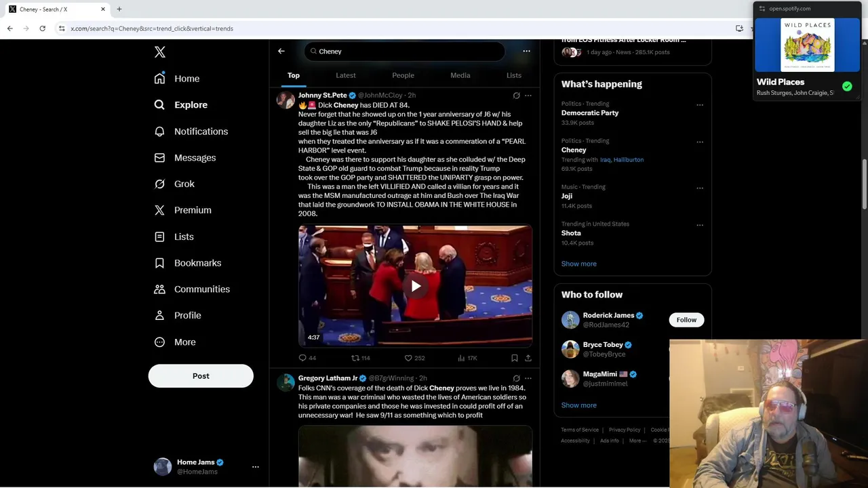868x488 pixels.
Task: Click the Iraq trending link
Action: (606, 160)
